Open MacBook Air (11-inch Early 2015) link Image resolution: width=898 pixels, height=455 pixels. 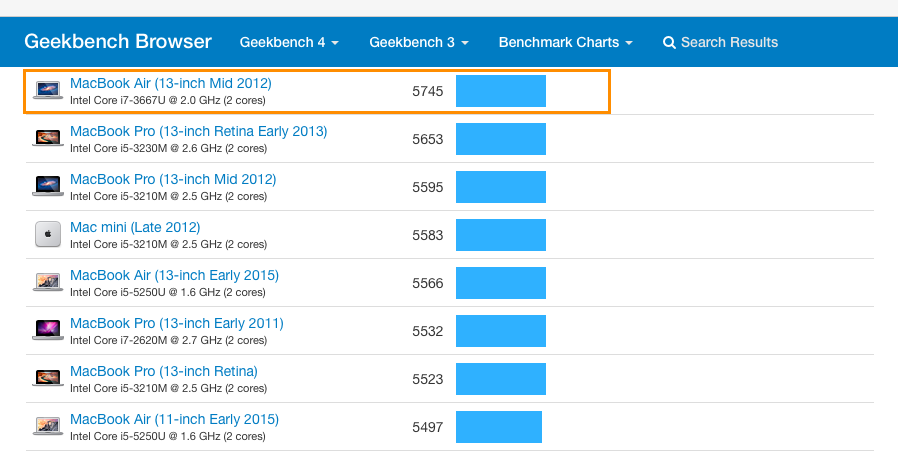[x=174, y=419]
